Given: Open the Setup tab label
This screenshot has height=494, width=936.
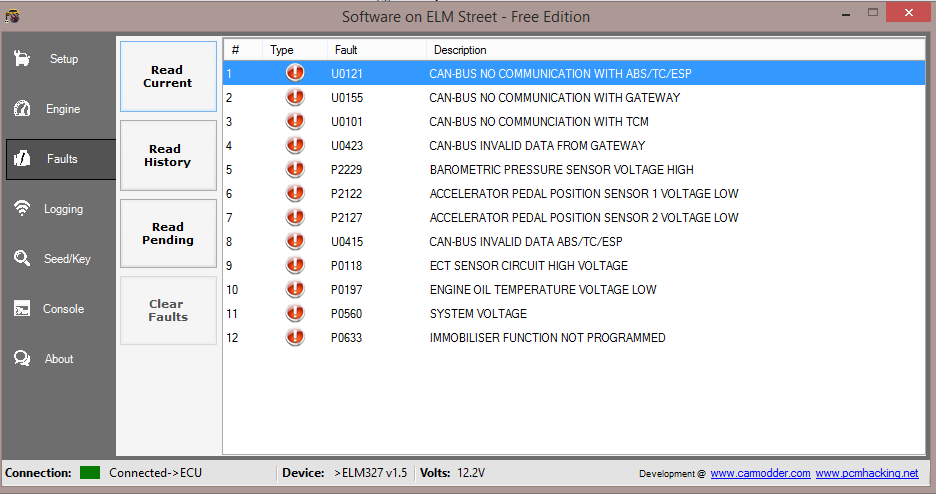Looking at the screenshot, I should tap(64, 58).
